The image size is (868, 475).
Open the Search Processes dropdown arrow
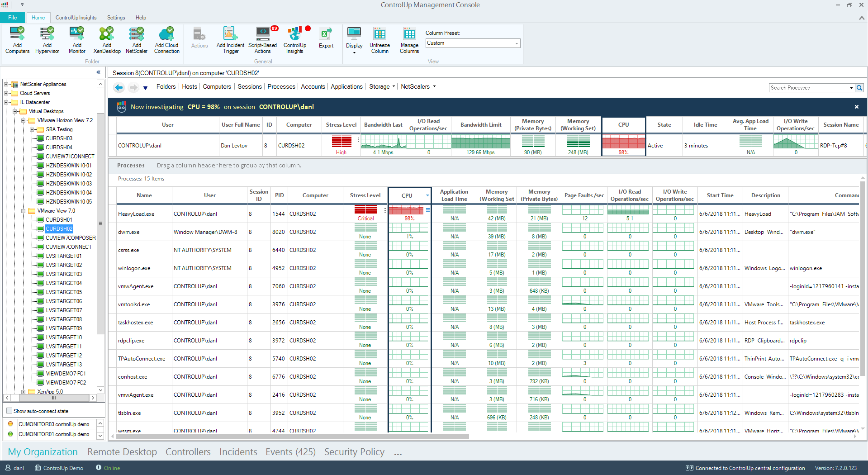tap(851, 88)
